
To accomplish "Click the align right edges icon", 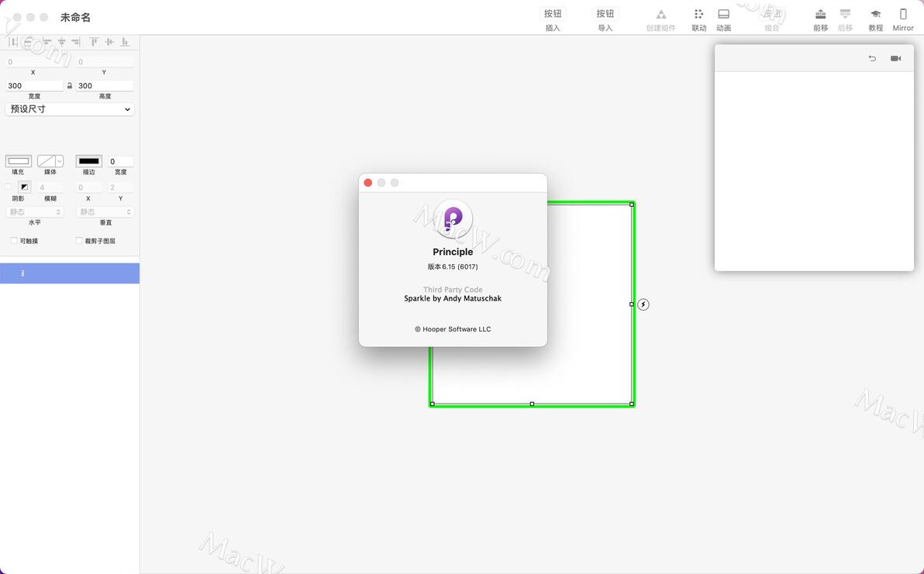I will (x=75, y=42).
